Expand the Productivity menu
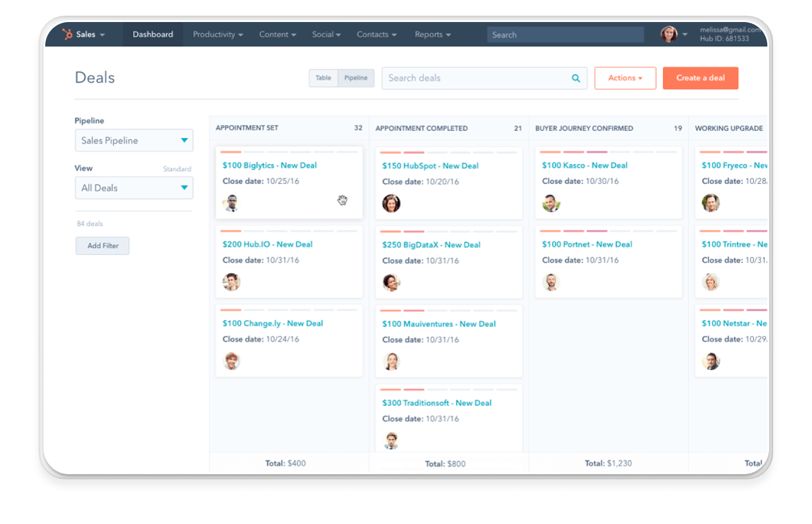 point(217,34)
